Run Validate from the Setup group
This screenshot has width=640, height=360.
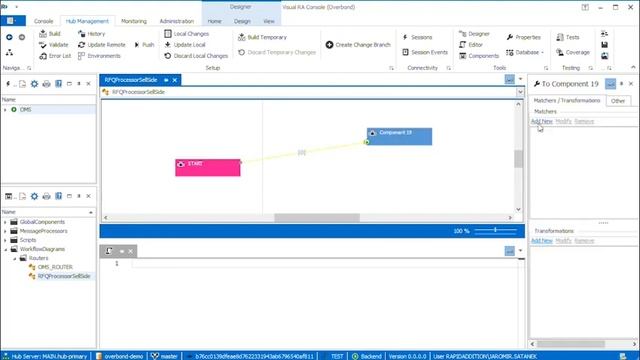[x=54, y=45]
